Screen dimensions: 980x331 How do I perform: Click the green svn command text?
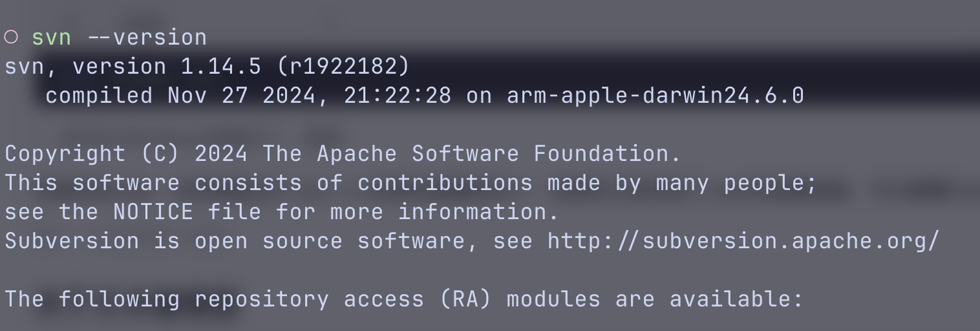click(x=51, y=37)
